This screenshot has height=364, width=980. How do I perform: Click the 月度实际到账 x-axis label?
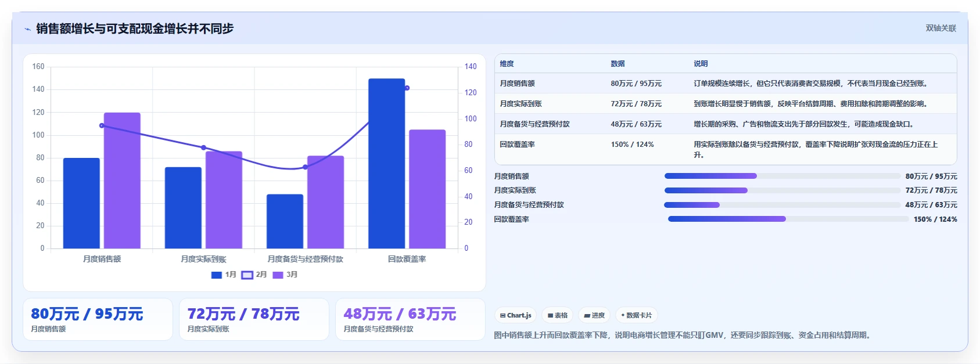click(x=203, y=259)
